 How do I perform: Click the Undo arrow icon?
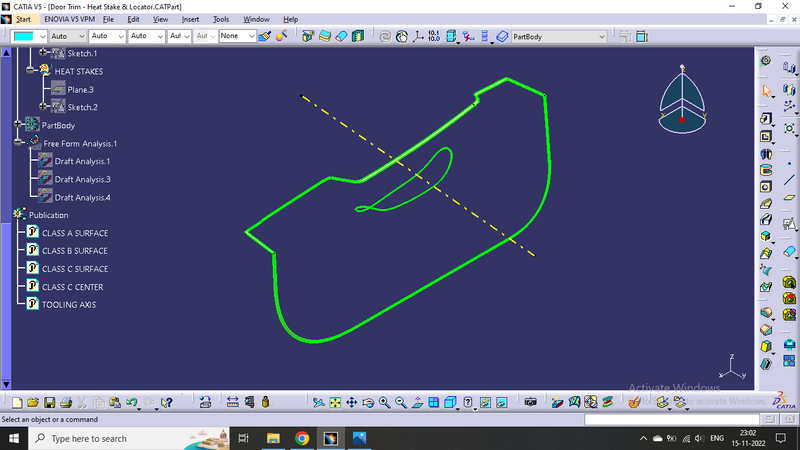tap(132, 403)
